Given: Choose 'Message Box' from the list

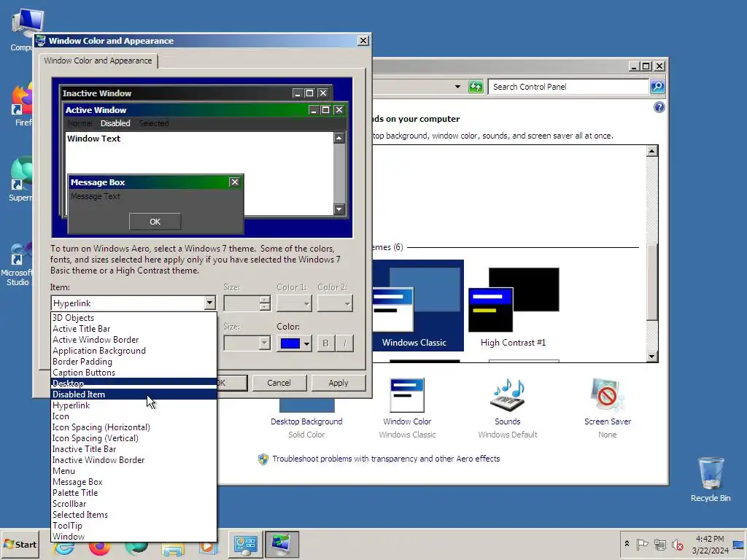Looking at the screenshot, I should (x=134, y=482).
